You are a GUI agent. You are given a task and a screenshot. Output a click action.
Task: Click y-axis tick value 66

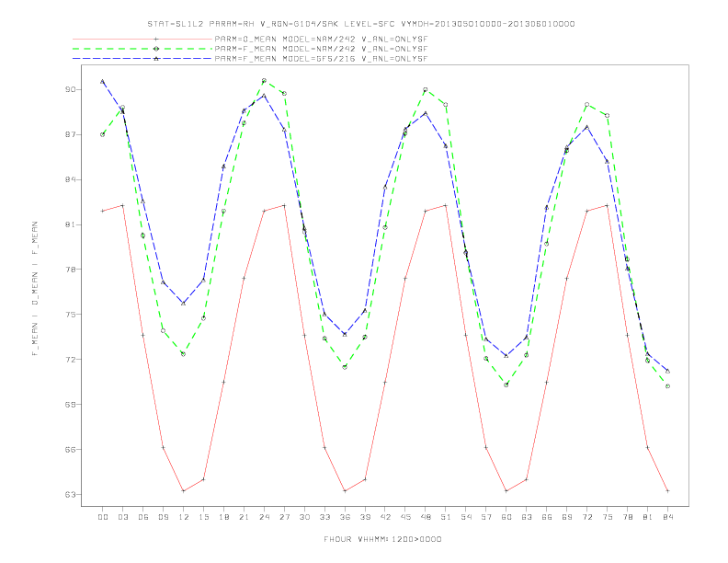pyautogui.click(x=70, y=450)
